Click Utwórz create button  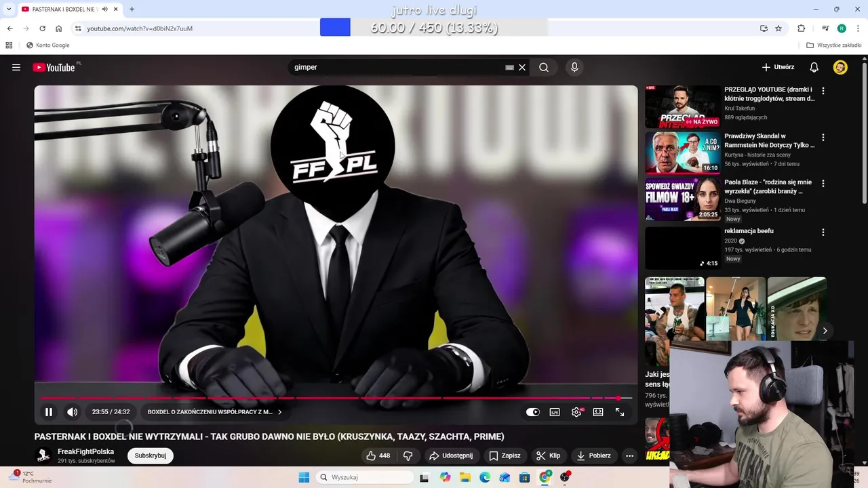[x=778, y=67]
